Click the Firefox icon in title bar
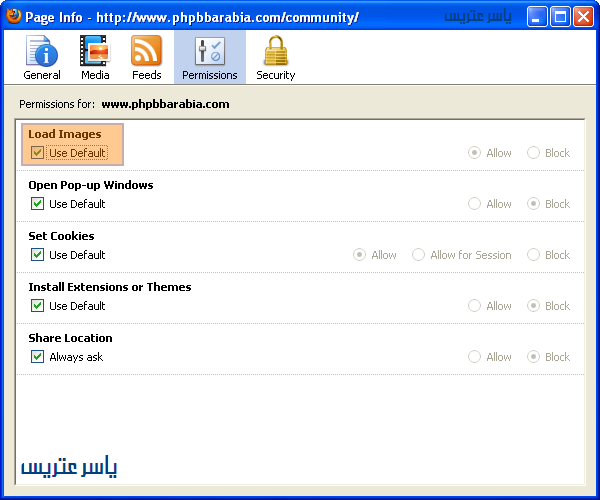600x500 pixels. pos(14,16)
